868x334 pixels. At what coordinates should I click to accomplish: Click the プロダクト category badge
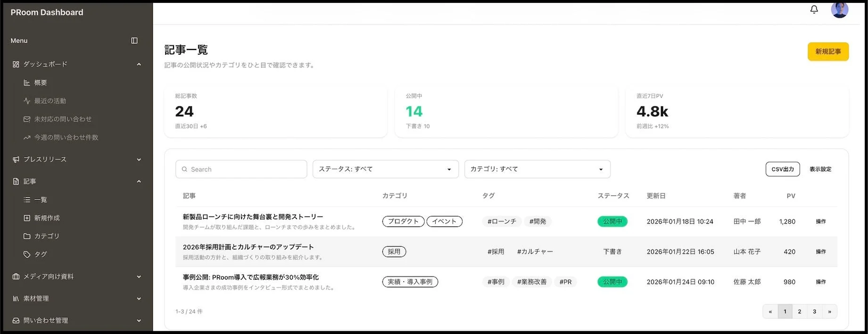403,221
